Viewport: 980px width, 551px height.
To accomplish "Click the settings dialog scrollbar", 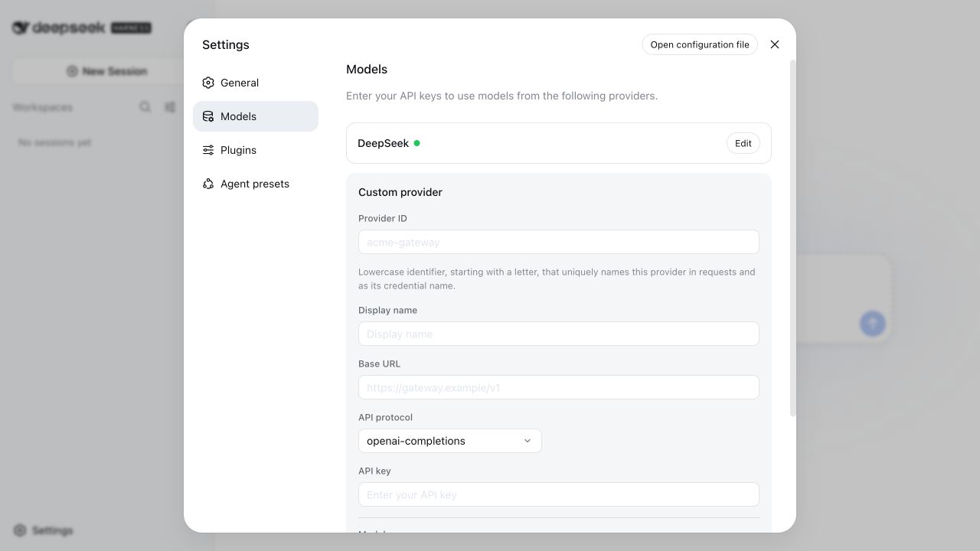I will pos(792,239).
